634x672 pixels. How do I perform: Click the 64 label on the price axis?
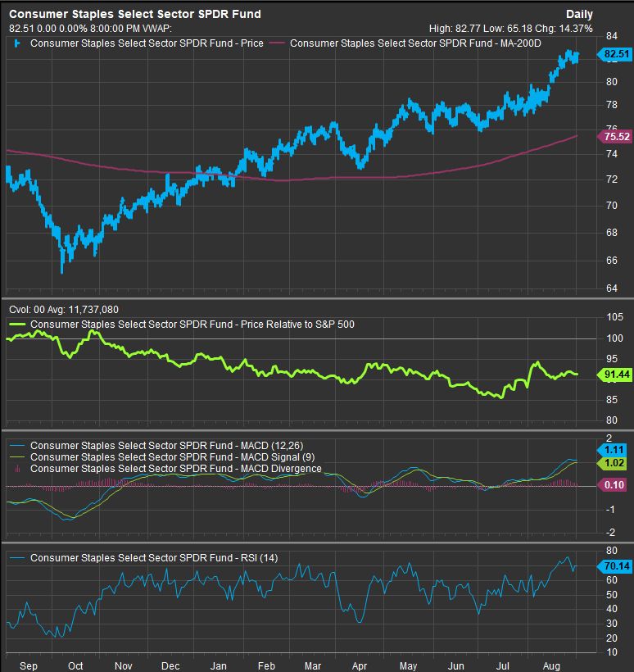(612, 288)
